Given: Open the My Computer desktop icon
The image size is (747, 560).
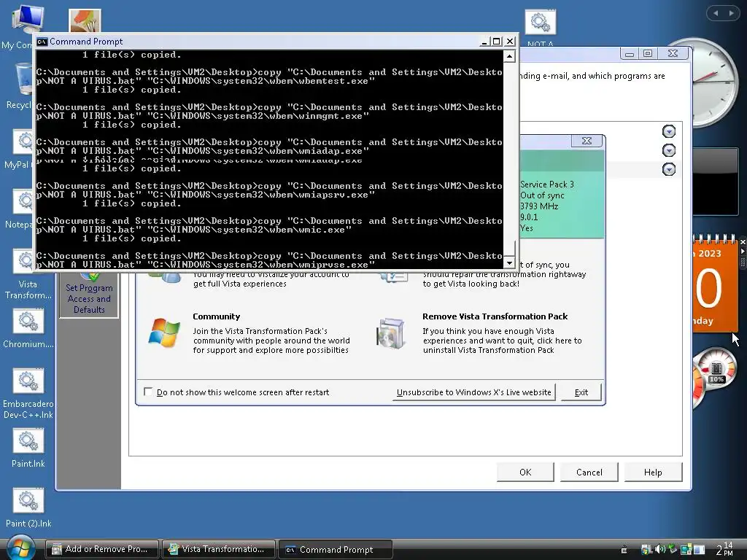Looking at the screenshot, I should 27,20.
